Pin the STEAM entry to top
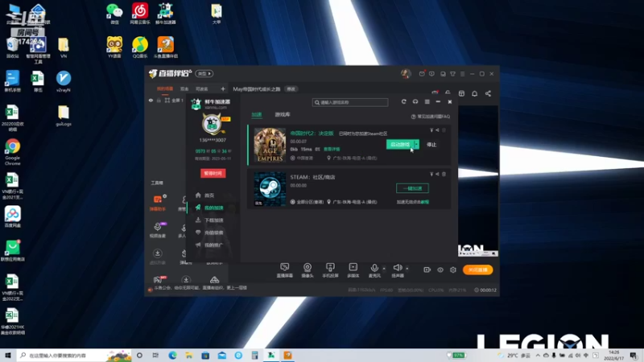Screen dimensions: 644x362 (431, 174)
